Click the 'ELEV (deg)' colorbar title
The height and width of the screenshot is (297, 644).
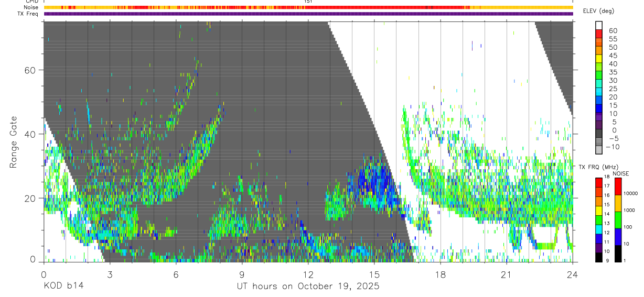599,10
